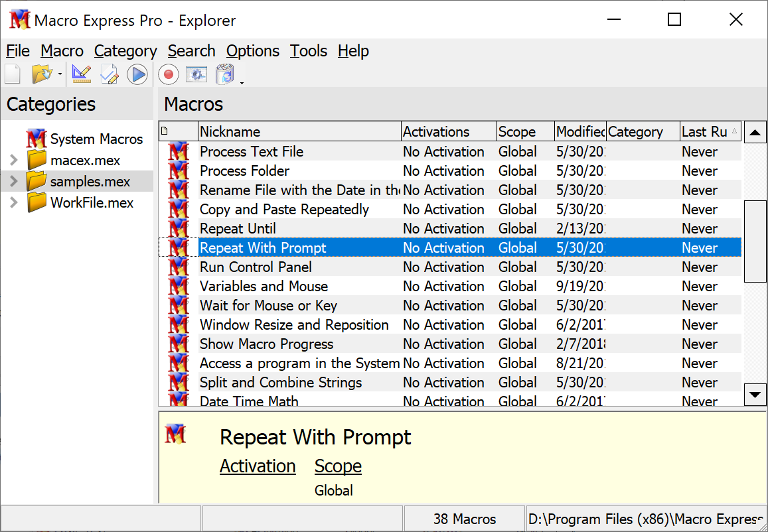Create a new macro using the blank page icon
The height and width of the screenshot is (532, 768).
(13, 74)
